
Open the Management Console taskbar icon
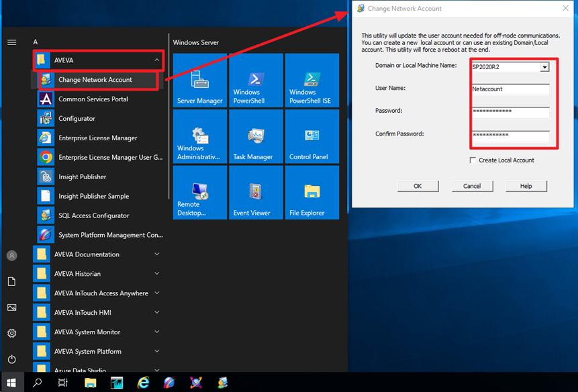pyautogui.click(x=170, y=383)
